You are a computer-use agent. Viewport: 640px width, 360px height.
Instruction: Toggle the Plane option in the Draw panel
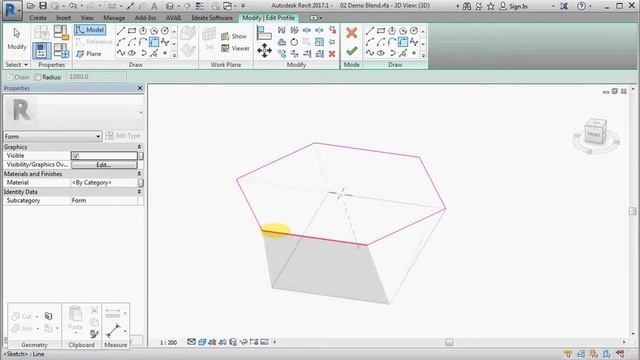tap(89, 53)
